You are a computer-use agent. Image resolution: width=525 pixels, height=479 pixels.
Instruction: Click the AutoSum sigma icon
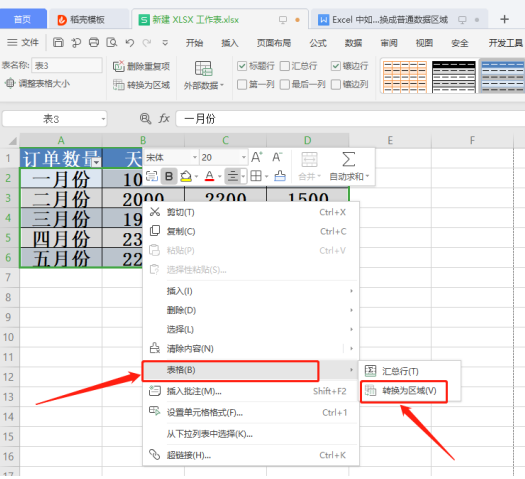pyautogui.click(x=349, y=159)
